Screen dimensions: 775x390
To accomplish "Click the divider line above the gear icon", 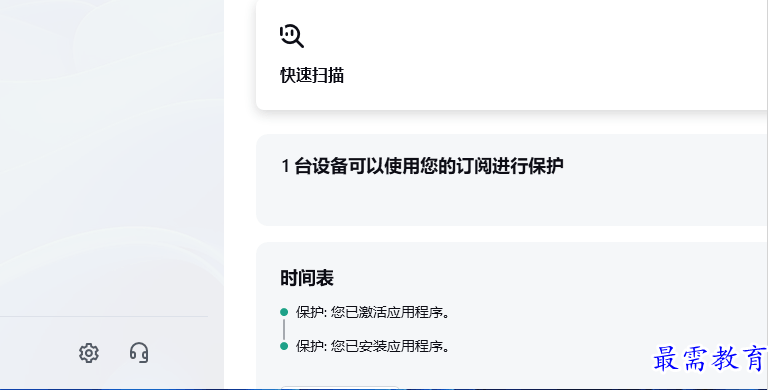I will click(x=104, y=316).
